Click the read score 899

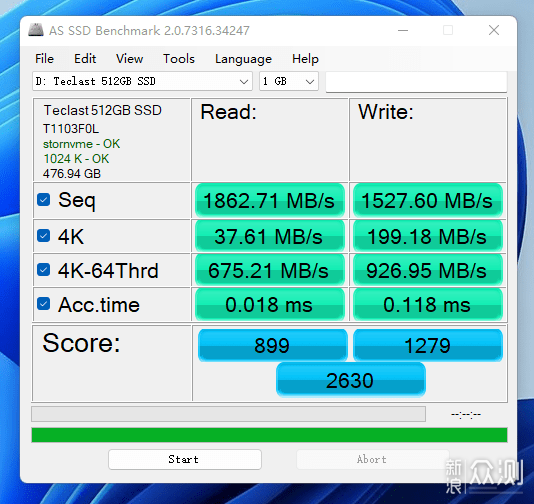coord(272,345)
